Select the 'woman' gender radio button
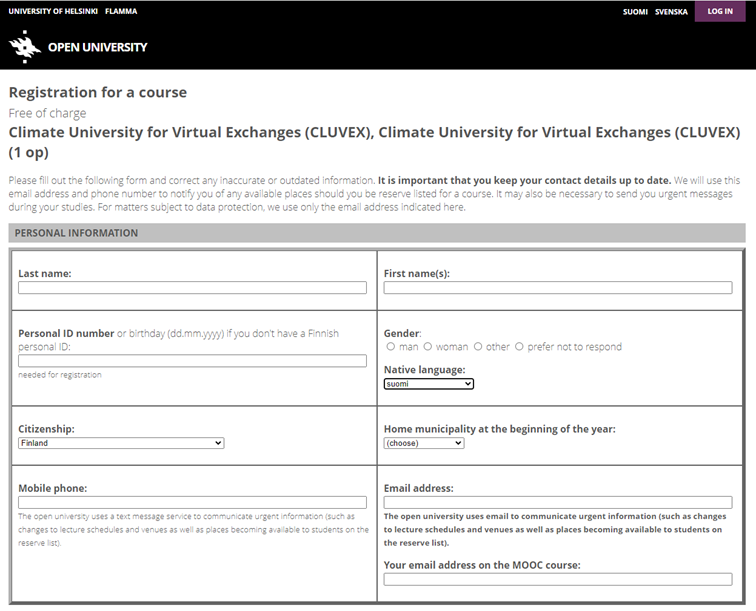This screenshot has width=756, height=611. click(428, 347)
